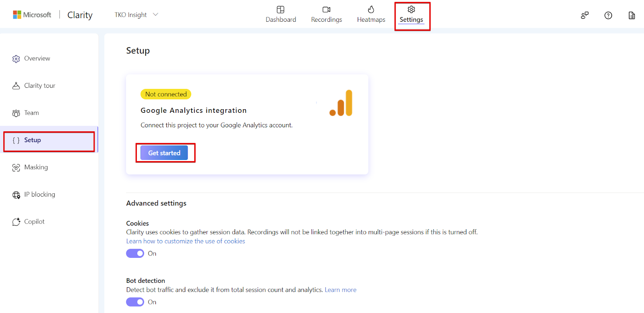Click the Masking icon in sidebar

pos(16,168)
